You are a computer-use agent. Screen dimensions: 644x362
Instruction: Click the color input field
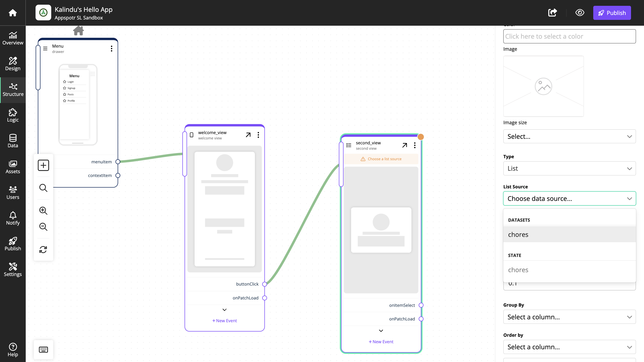point(570,36)
